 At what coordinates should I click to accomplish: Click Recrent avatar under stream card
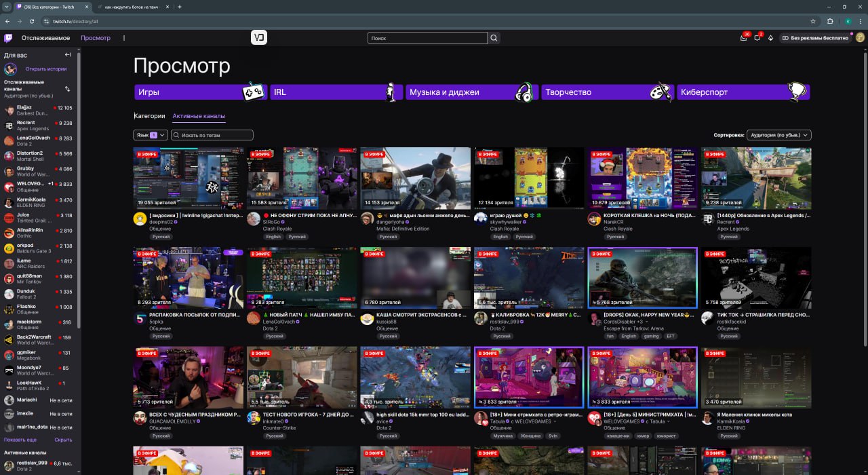coord(707,218)
